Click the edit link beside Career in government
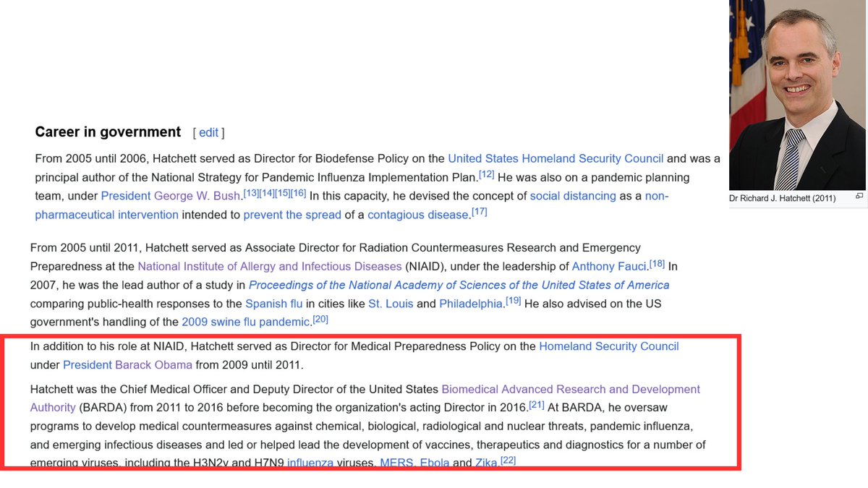The height and width of the screenshot is (488, 868). tap(208, 132)
